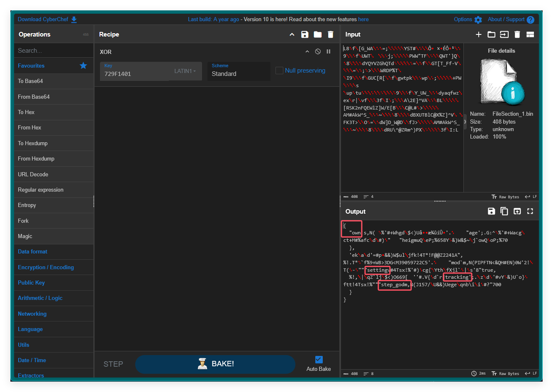Image resolution: width=553 pixels, height=392 pixels.
Task: Open the LATIN1 key encoding dropdown
Action: [185, 71]
